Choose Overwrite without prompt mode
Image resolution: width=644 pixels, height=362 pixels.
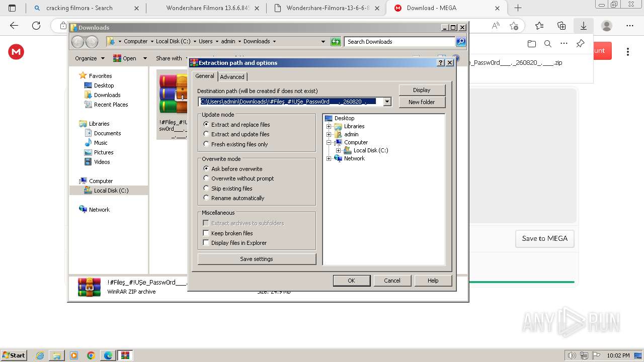tap(238, 178)
